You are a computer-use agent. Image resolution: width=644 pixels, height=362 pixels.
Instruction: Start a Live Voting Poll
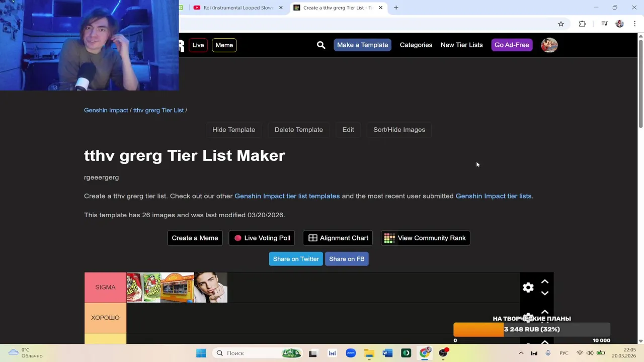tap(262, 238)
